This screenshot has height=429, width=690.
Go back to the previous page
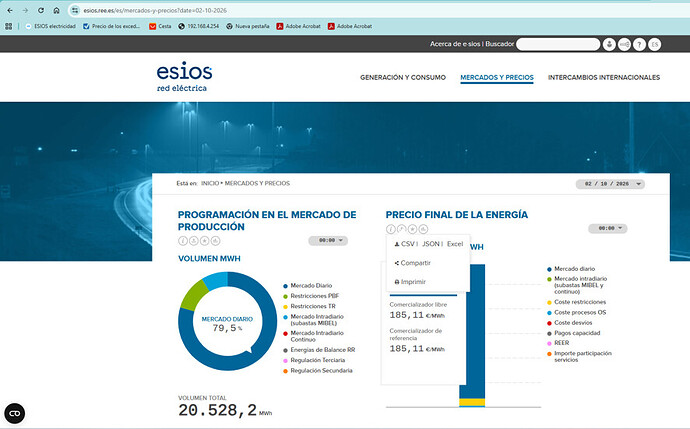10,10
